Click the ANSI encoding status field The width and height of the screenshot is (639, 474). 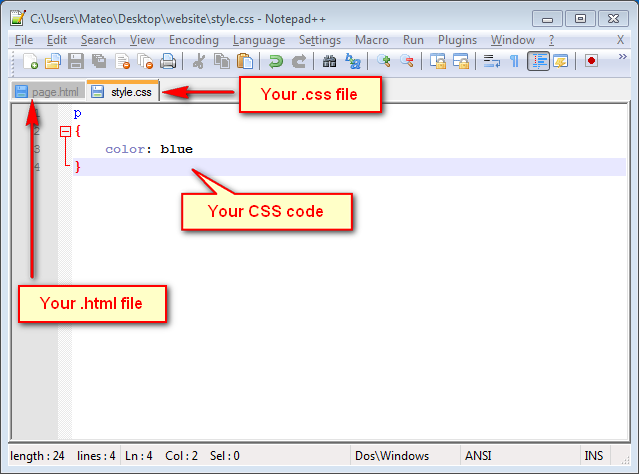tap(478, 456)
